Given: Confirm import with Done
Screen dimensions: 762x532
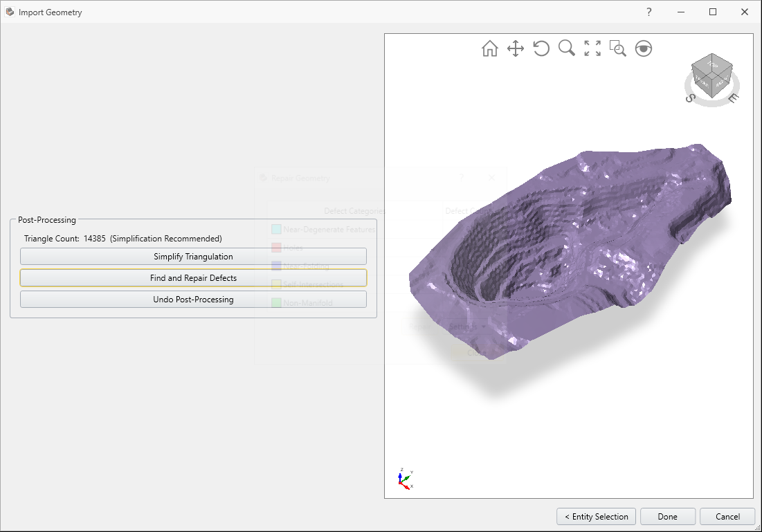Looking at the screenshot, I should (668, 517).
